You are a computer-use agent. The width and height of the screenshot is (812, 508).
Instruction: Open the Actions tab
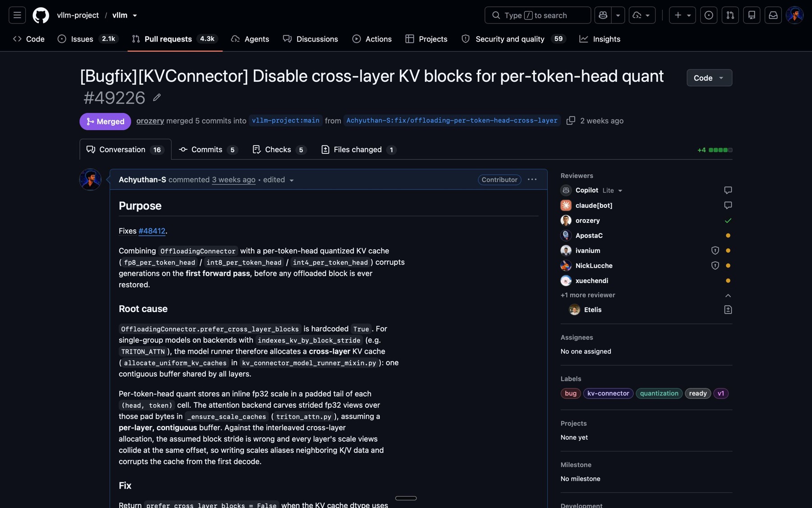pos(372,39)
